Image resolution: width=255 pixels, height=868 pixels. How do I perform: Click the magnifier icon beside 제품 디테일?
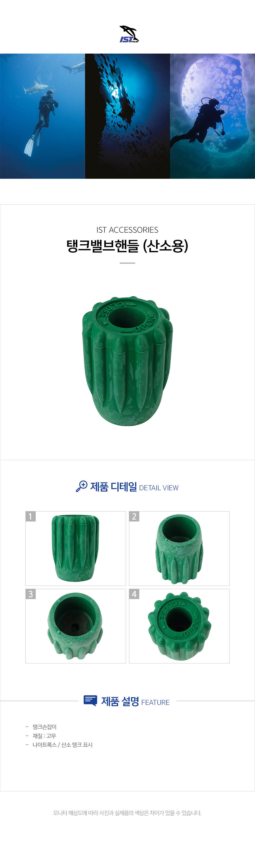coord(81,486)
